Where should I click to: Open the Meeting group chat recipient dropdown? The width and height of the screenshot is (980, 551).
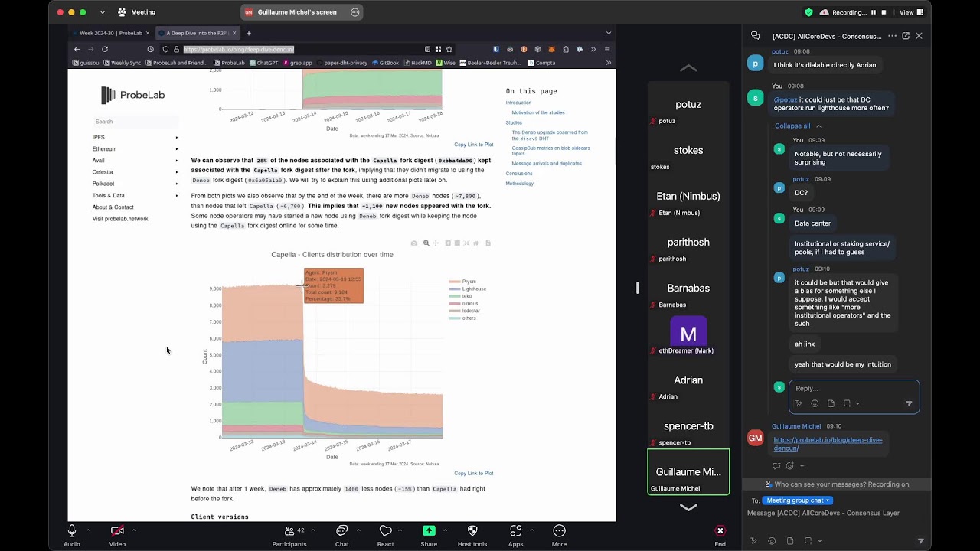click(797, 500)
